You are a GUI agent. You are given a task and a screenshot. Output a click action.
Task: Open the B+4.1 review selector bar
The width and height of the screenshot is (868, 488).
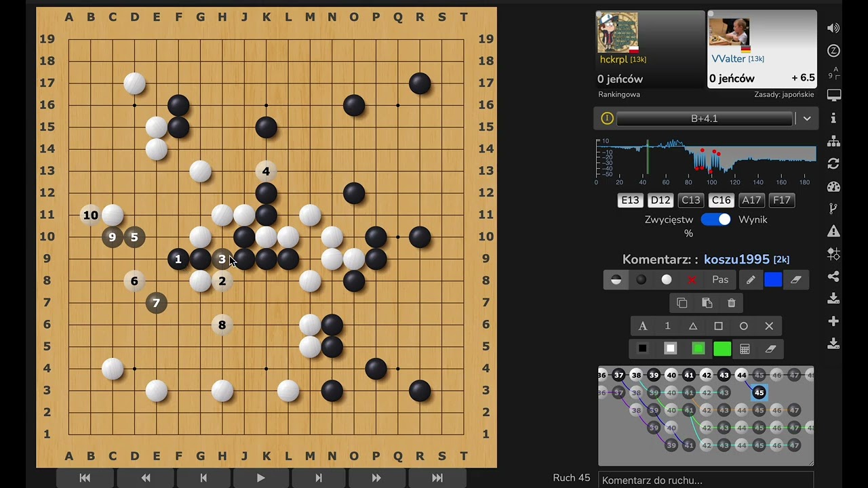[x=705, y=119]
